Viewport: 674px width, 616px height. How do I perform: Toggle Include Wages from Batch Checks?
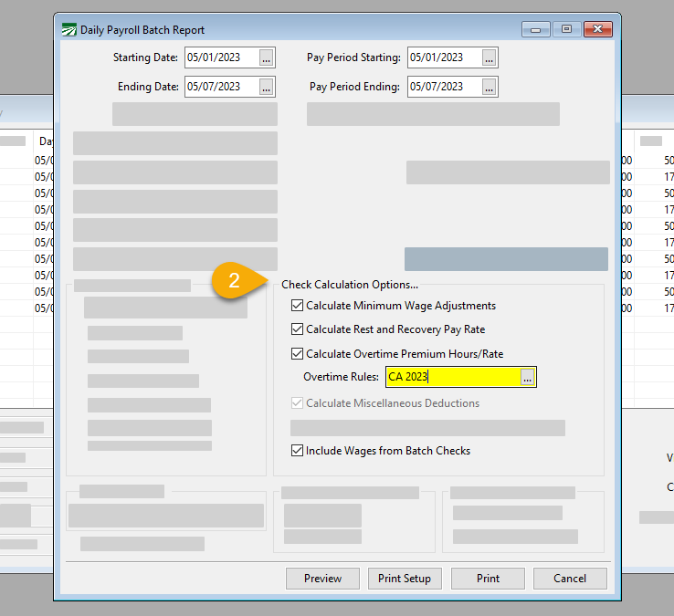(x=297, y=451)
